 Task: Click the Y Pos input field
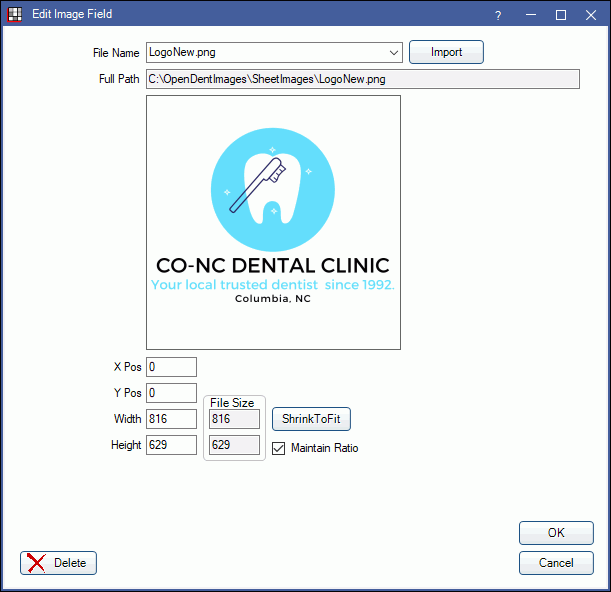(x=171, y=393)
